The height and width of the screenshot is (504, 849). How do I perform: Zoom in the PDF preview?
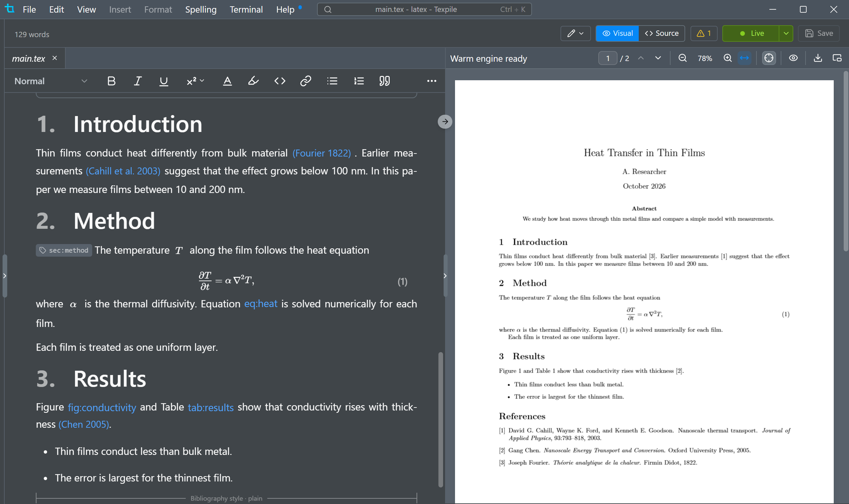[x=727, y=58]
